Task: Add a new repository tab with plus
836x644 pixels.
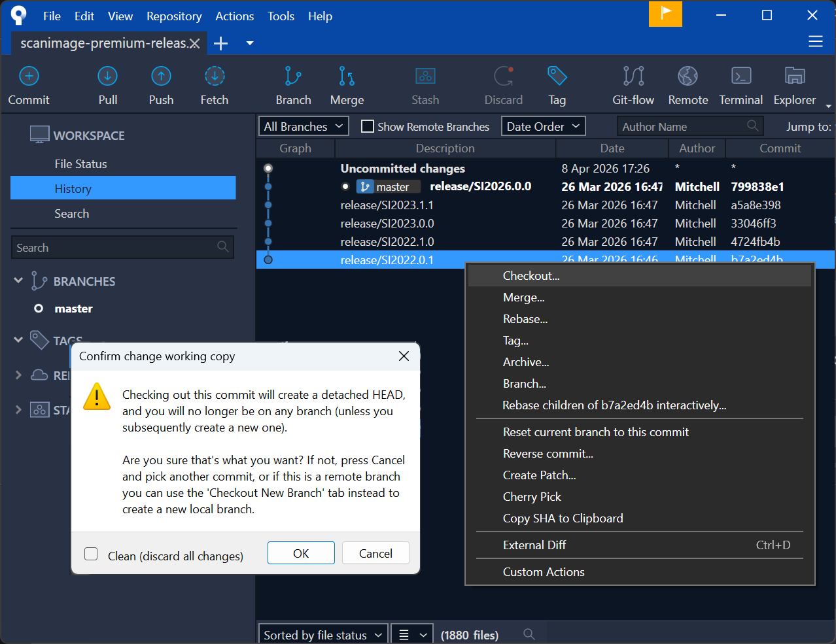Action: pos(221,43)
